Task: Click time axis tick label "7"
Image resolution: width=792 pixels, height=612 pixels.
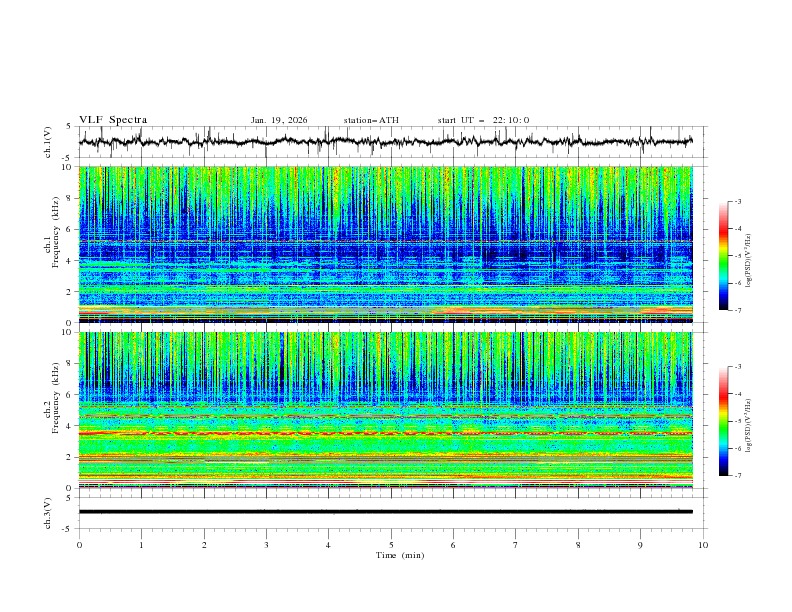Action: pos(516,545)
